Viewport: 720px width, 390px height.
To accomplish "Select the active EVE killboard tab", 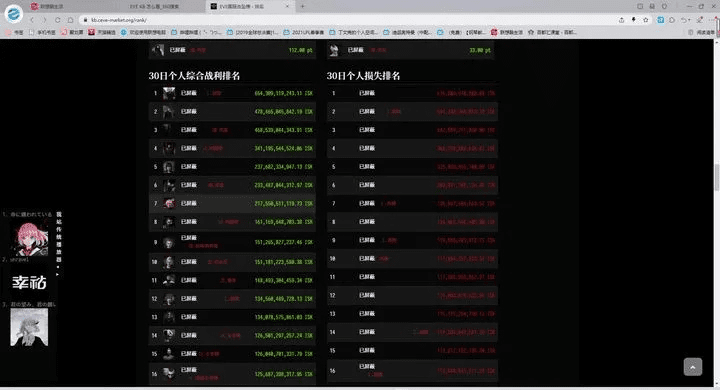I will 250,6.
